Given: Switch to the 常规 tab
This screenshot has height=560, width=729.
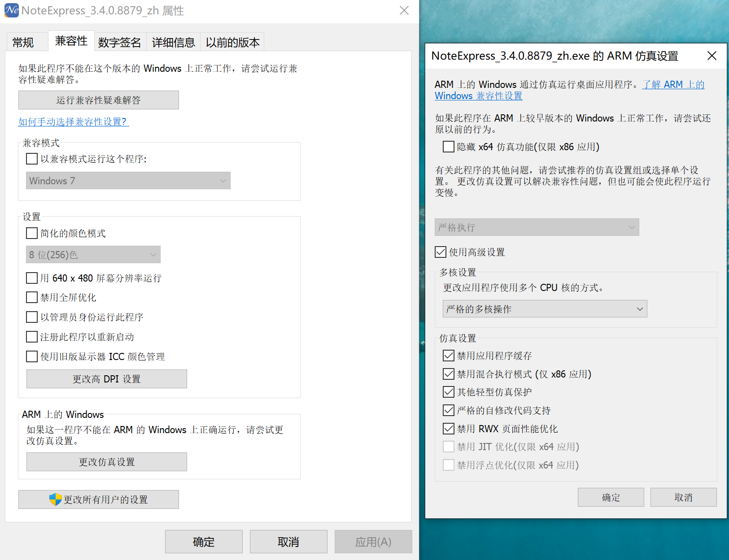Looking at the screenshot, I should 23,42.
